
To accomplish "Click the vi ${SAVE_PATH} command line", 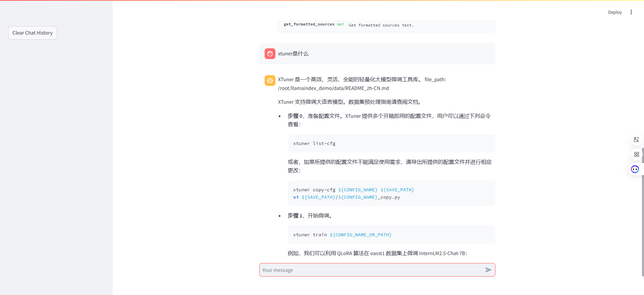I will 346,197.
